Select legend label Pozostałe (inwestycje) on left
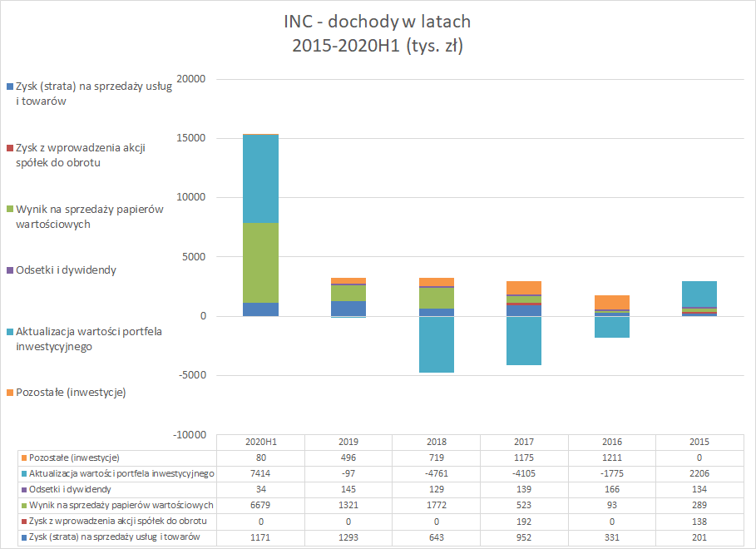The image size is (756, 549). tap(71, 393)
